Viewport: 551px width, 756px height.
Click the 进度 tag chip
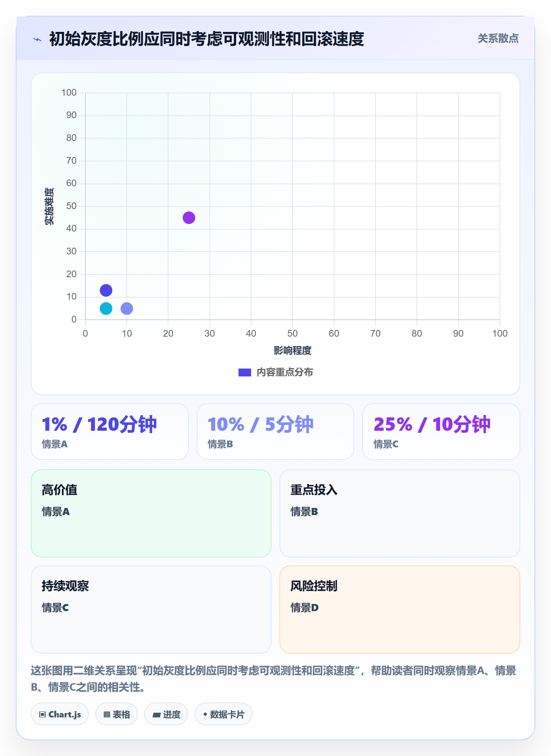click(x=166, y=714)
